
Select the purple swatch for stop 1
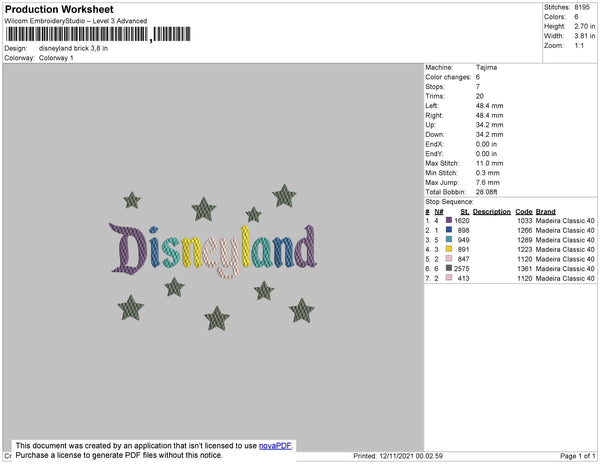coord(449,220)
